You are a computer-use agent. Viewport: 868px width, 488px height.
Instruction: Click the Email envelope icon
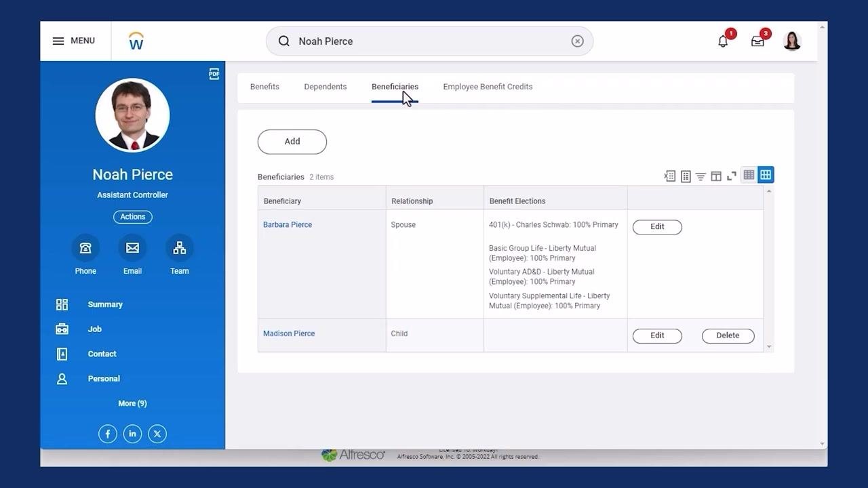pyautogui.click(x=132, y=248)
